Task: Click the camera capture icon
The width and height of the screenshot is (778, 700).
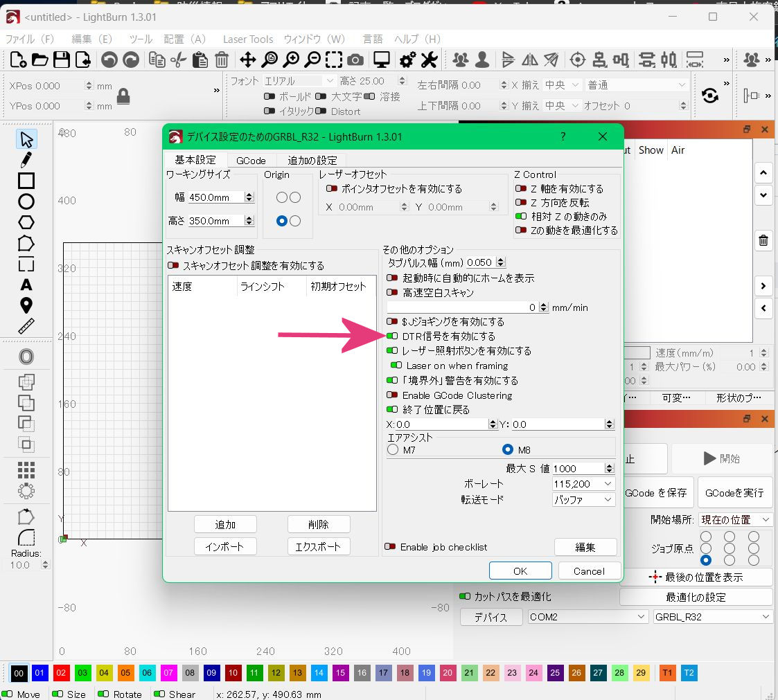Action: pyautogui.click(x=355, y=60)
